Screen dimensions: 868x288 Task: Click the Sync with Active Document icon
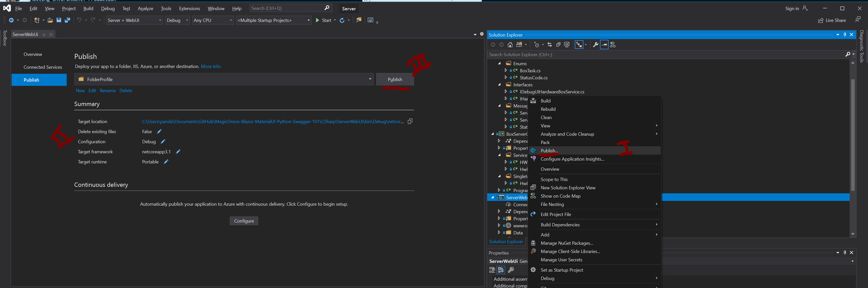point(550,45)
